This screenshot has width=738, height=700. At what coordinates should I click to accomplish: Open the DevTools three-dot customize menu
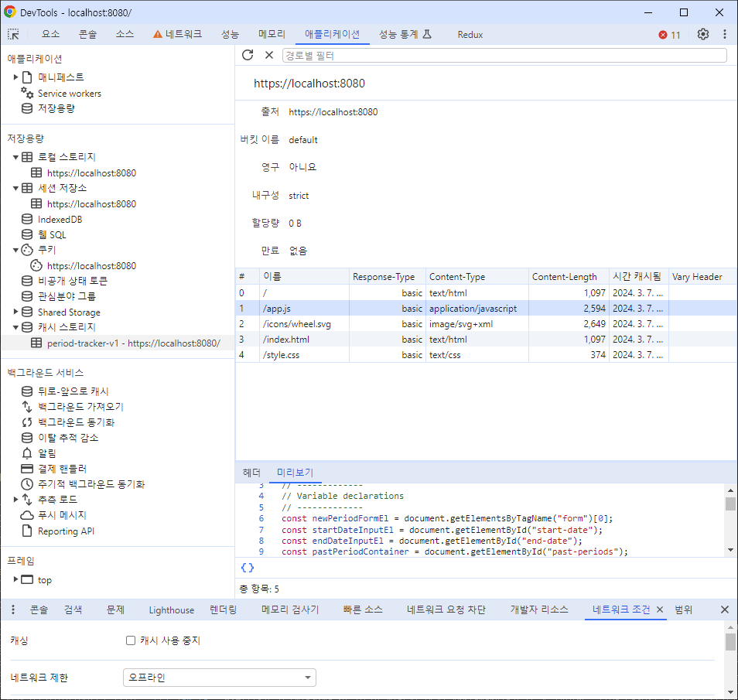coord(724,34)
